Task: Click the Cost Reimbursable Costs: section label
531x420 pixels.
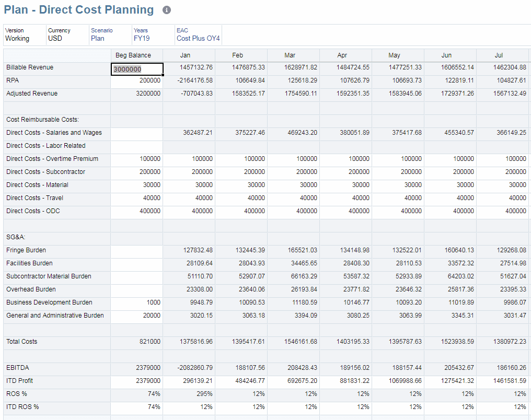Action: click(x=43, y=120)
